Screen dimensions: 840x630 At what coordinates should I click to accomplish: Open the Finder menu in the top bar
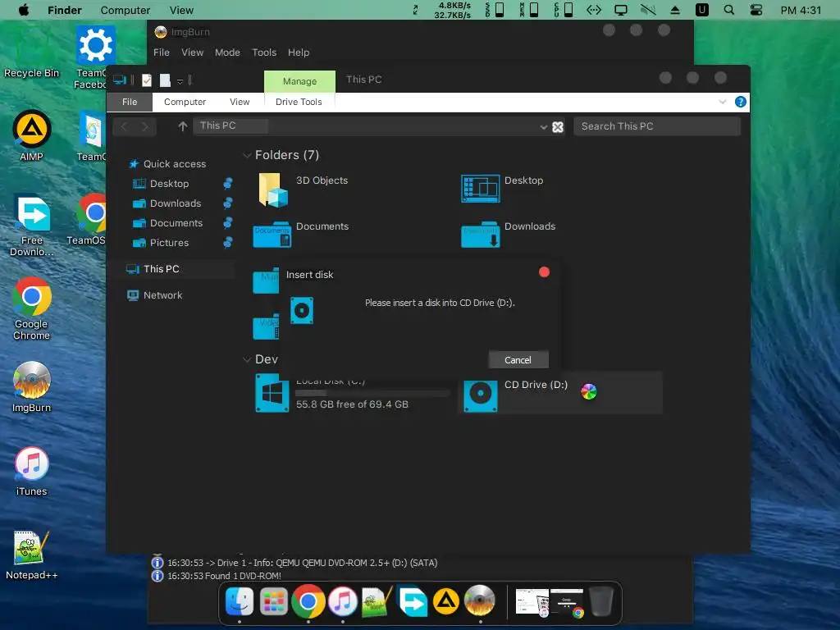pyautogui.click(x=64, y=10)
